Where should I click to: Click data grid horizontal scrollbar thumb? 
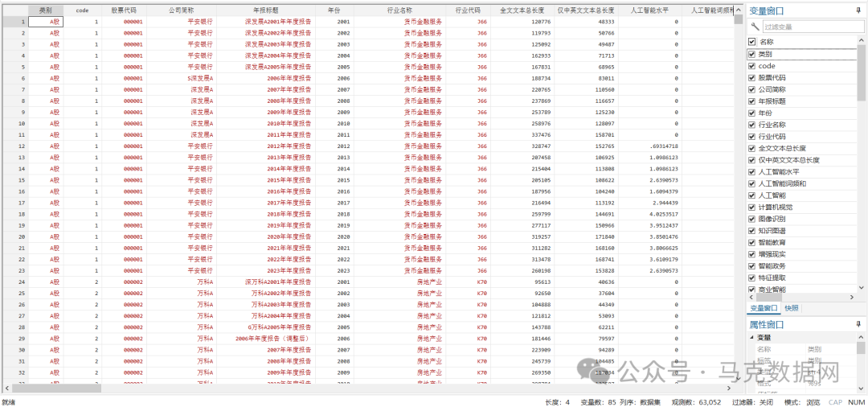[x=57, y=388]
